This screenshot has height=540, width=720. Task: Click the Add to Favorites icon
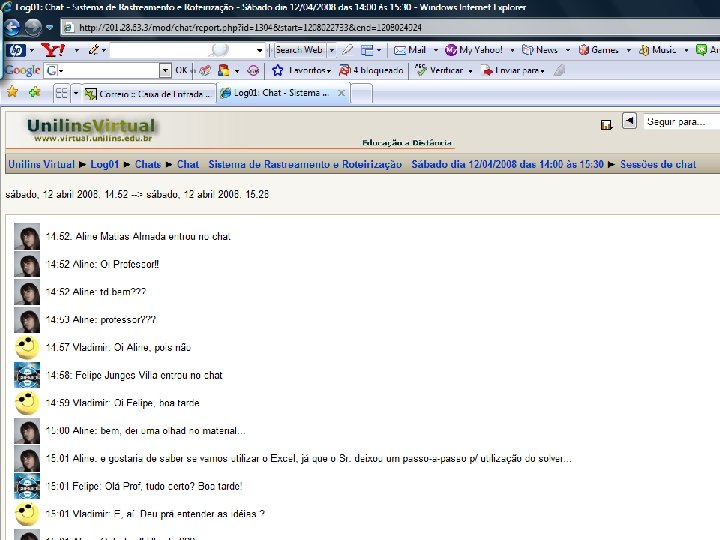pyautogui.click(x=35, y=92)
